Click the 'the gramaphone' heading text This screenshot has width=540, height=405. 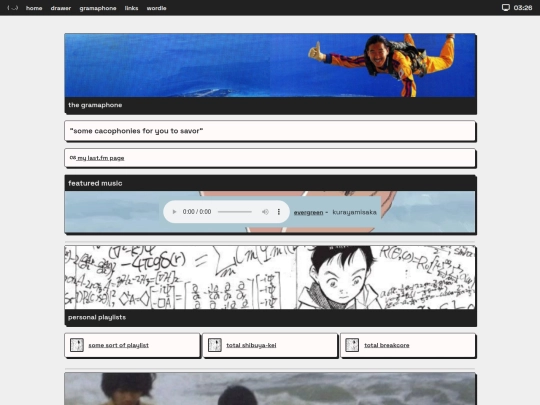[95, 105]
